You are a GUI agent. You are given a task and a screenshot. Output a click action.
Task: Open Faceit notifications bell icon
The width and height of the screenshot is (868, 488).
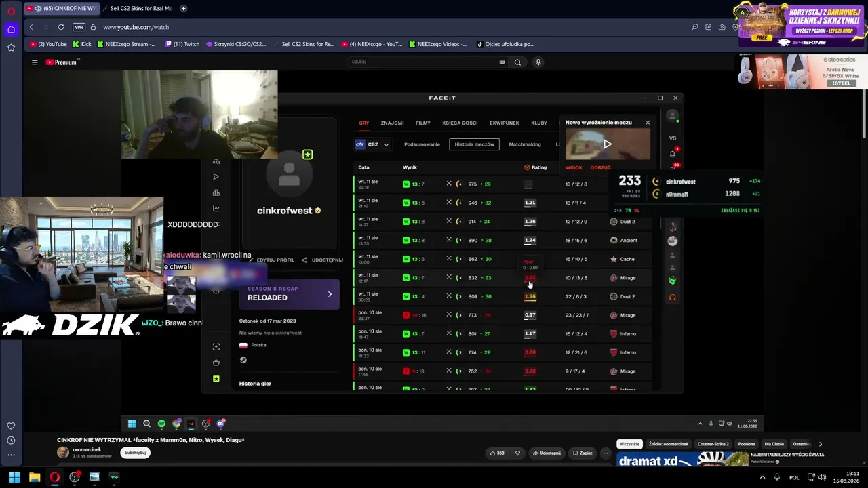pyautogui.click(x=673, y=154)
